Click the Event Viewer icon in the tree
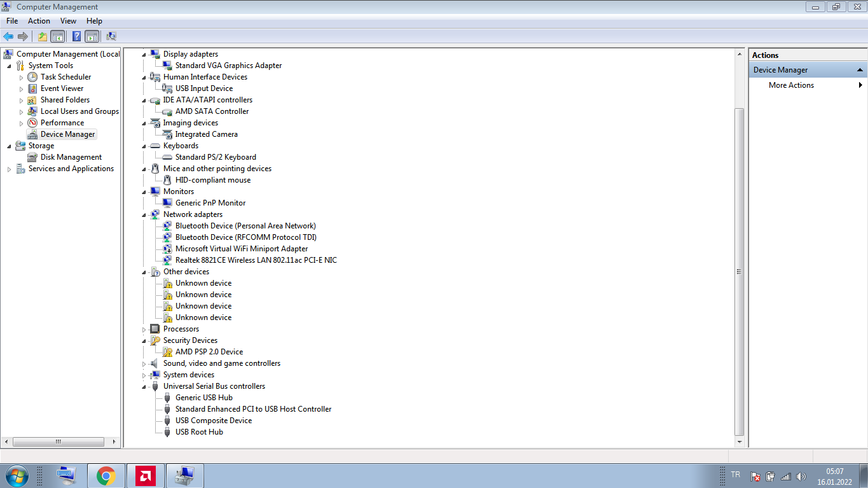 32,88
